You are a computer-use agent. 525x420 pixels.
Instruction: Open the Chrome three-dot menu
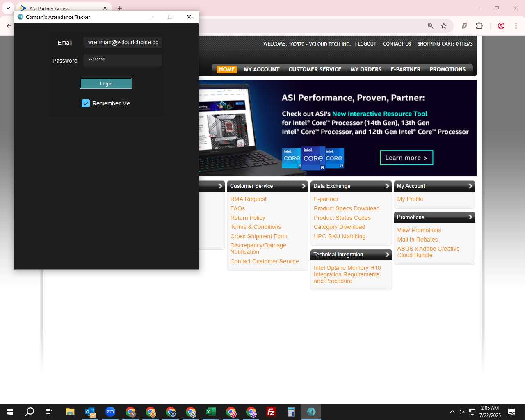516,26
